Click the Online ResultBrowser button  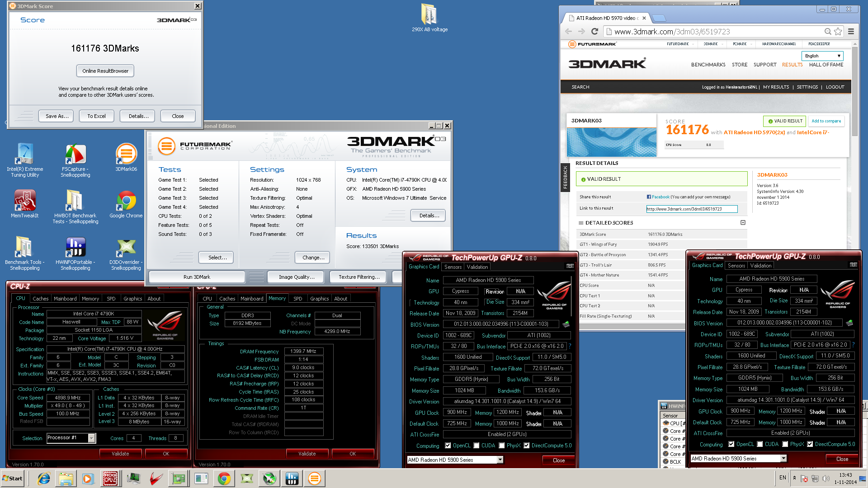coord(105,71)
